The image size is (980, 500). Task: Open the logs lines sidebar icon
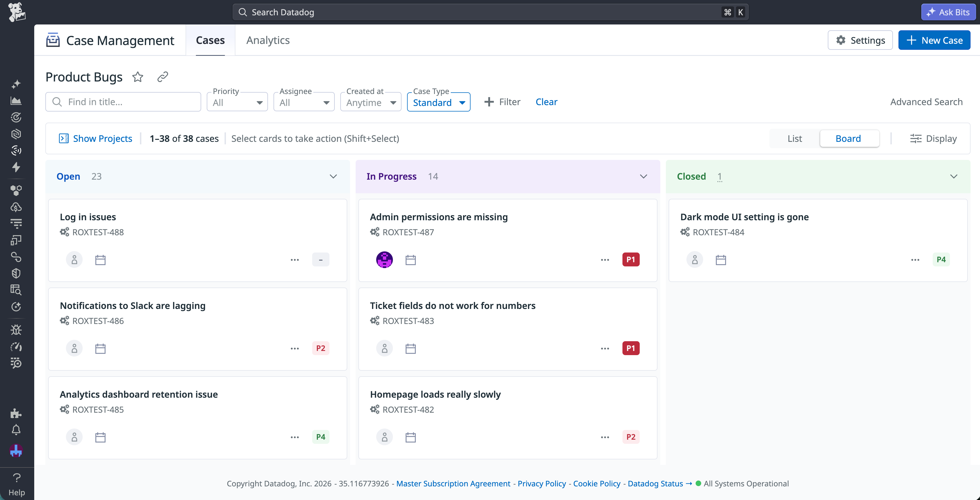pyautogui.click(x=16, y=224)
